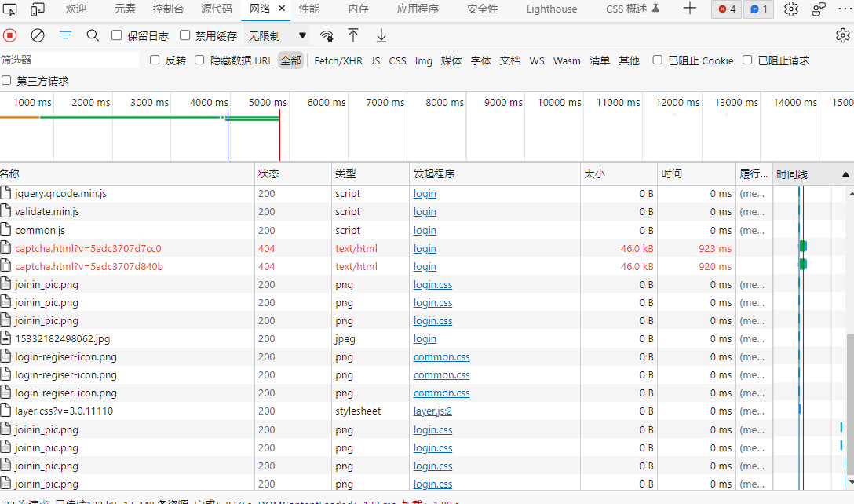Screen dimensions: 854x504
Task: Sort by 时间线 column arrow
Action: [x=845, y=175]
